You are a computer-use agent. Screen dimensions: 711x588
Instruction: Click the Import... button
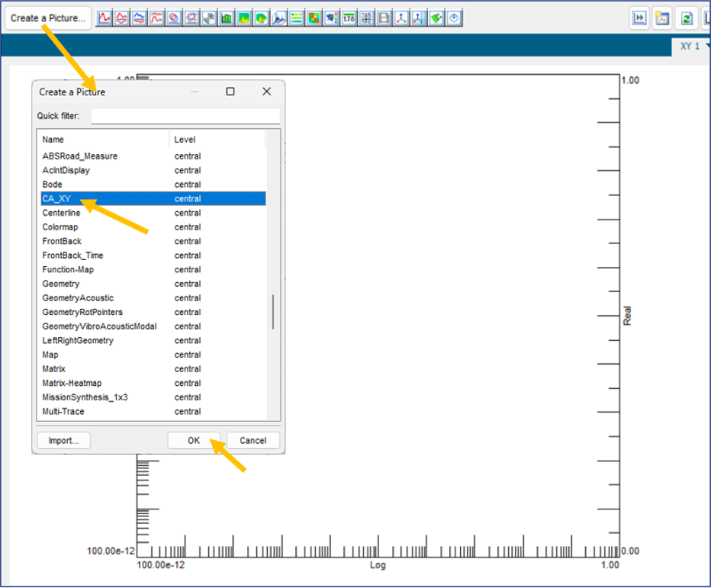(x=63, y=441)
